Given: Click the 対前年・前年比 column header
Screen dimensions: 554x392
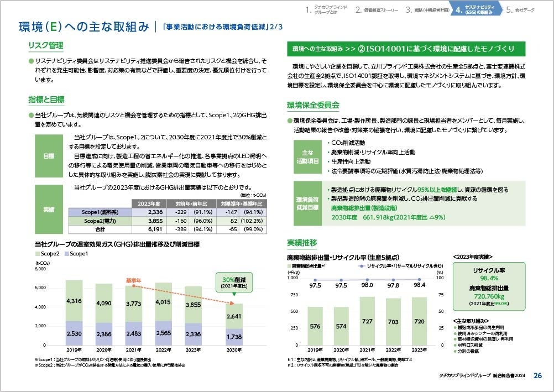Looking at the screenshot, I should click(191, 203).
